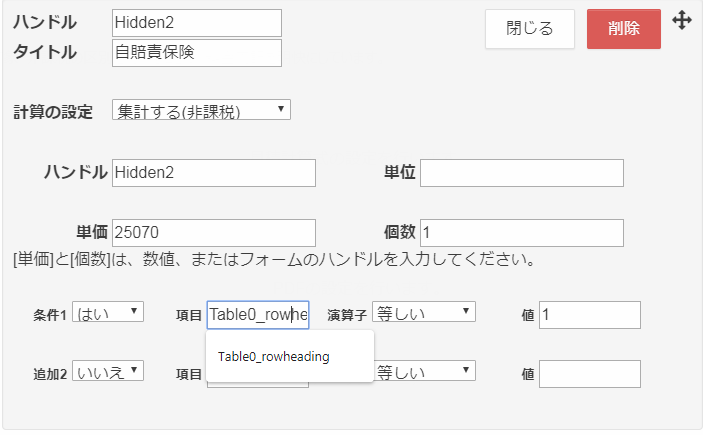Click the top ハンドル field containing Hidden2
Viewport: 703px width, 435px height.
pyautogui.click(x=196, y=23)
